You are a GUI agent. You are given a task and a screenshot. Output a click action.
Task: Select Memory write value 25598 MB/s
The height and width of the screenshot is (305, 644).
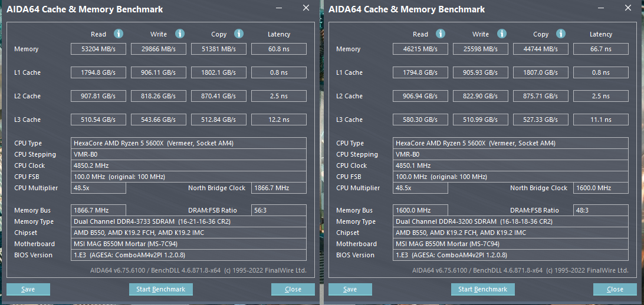(x=481, y=49)
